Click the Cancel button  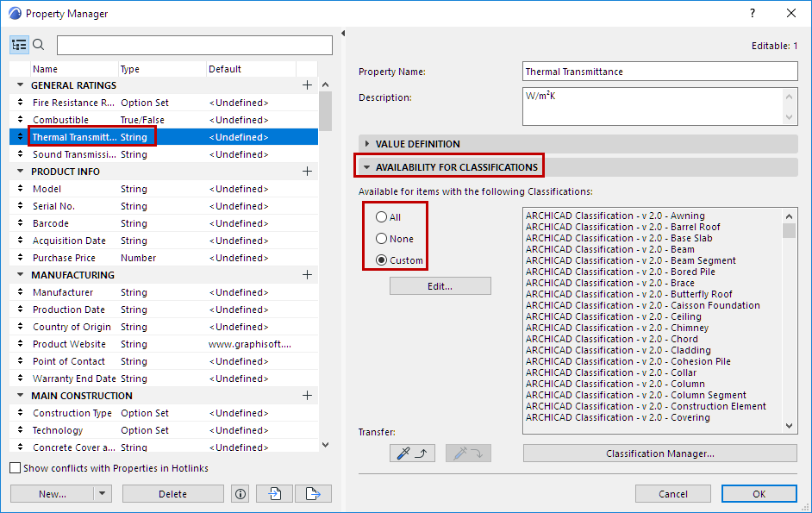(673, 494)
